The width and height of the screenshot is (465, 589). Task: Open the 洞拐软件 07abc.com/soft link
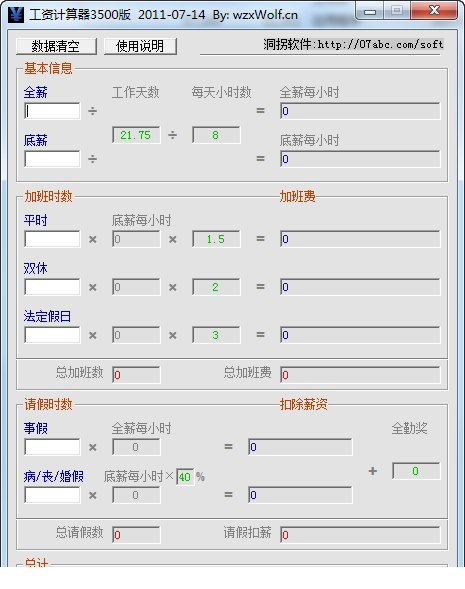tap(353, 44)
